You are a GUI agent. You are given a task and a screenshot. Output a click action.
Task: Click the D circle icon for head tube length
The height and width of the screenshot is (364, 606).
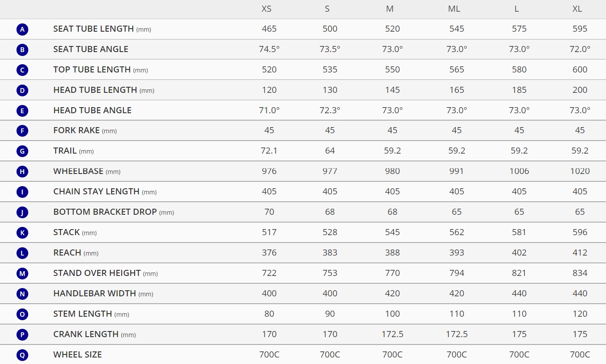[22, 91]
